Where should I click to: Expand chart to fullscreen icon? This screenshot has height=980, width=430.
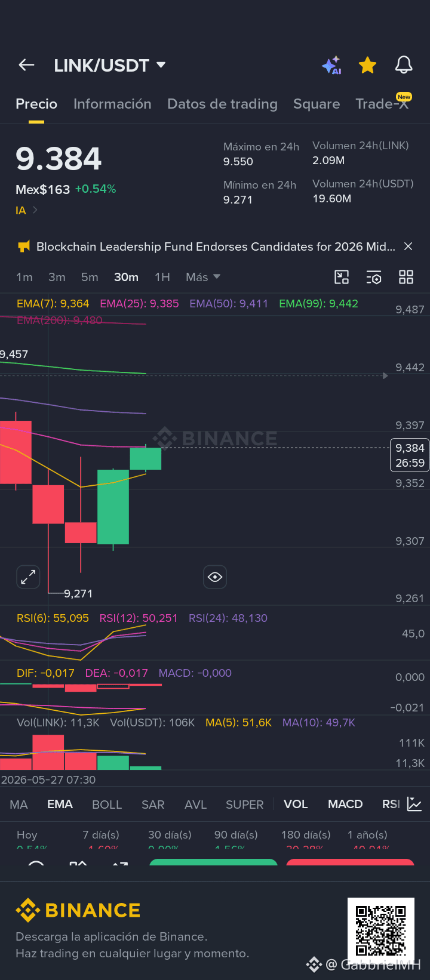(x=28, y=577)
